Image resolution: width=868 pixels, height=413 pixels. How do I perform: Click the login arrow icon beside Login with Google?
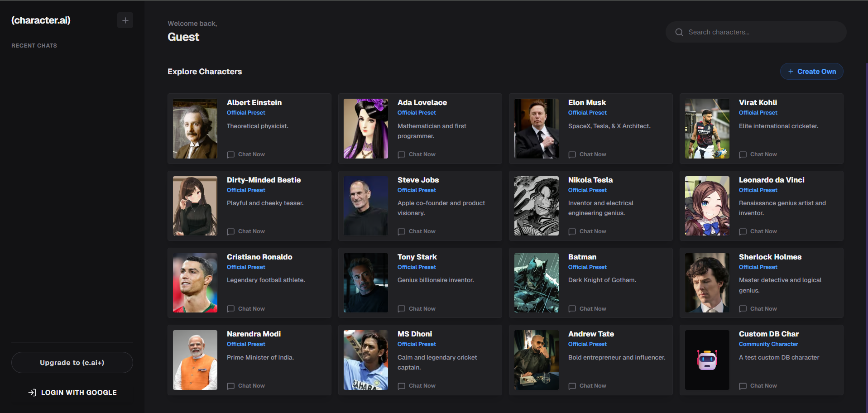[x=32, y=393]
